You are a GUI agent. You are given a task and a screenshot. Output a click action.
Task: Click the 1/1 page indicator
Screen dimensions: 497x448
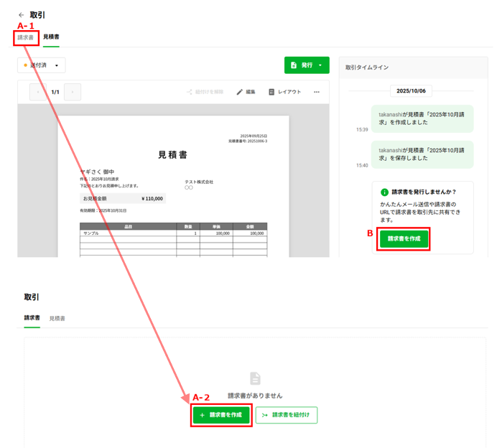click(x=55, y=92)
